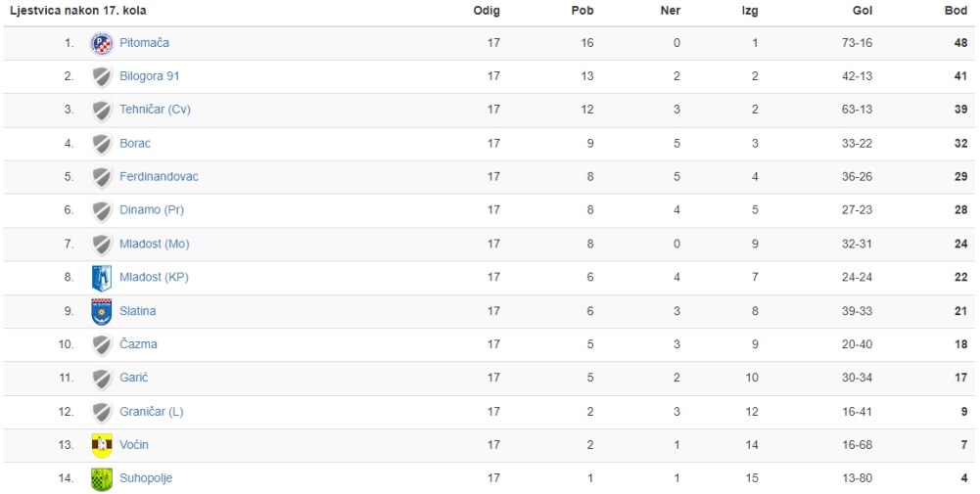980x494 pixels.
Task: Open the Pitomača team link
Action: click(144, 43)
